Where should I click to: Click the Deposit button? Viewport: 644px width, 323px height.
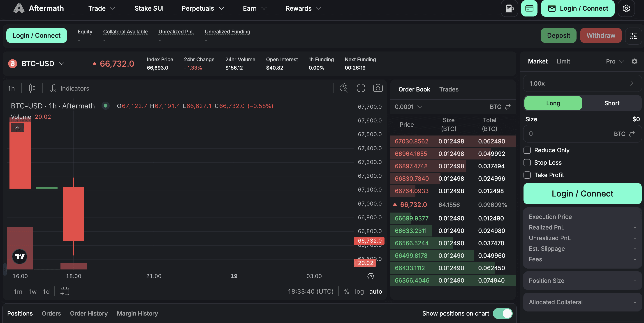point(558,36)
